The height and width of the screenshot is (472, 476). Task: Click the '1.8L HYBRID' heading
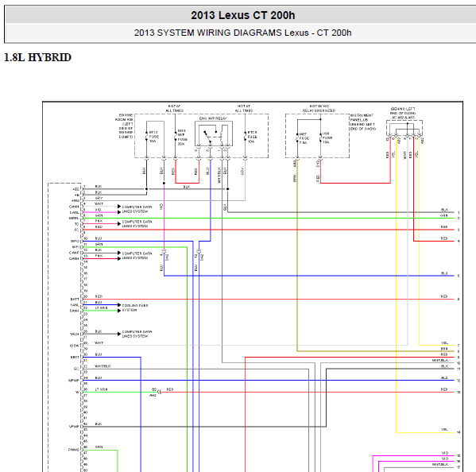(37, 57)
